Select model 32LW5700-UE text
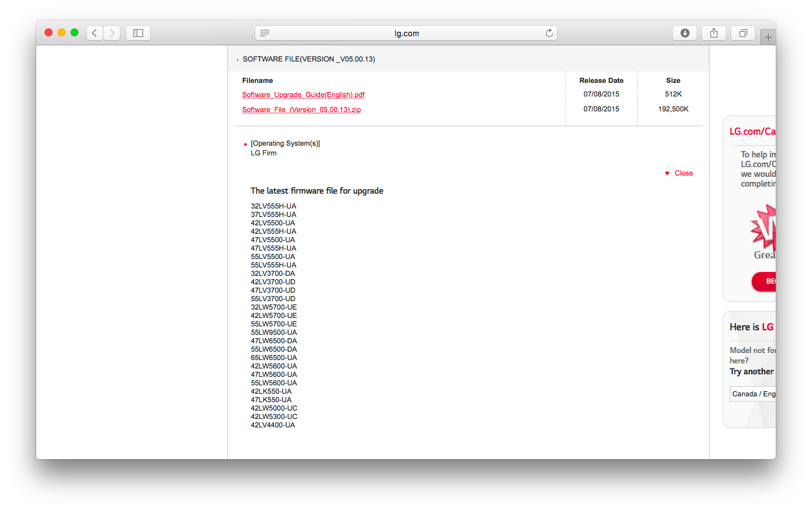The width and height of the screenshot is (812, 511). coord(274,307)
